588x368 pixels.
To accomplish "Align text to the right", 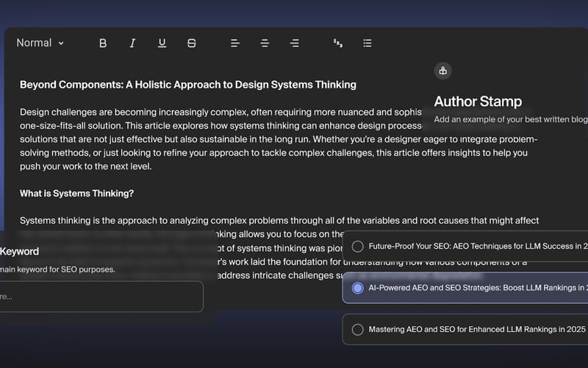I will click(295, 43).
